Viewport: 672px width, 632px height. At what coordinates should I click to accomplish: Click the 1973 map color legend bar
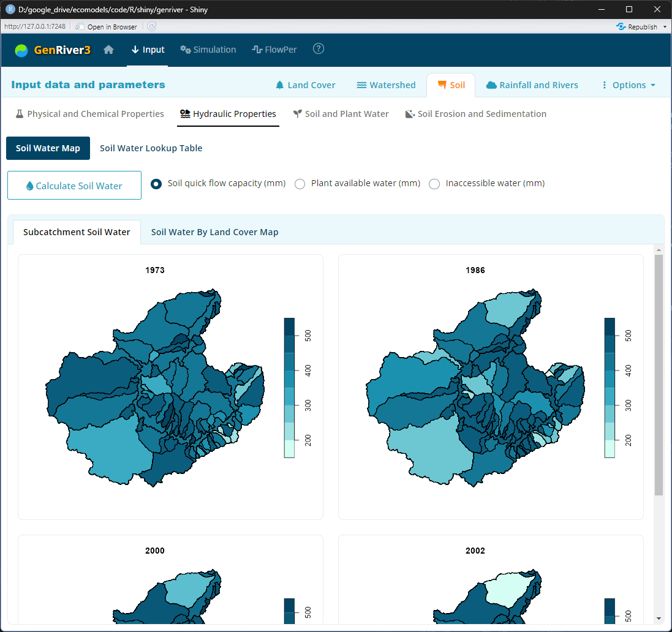289,388
